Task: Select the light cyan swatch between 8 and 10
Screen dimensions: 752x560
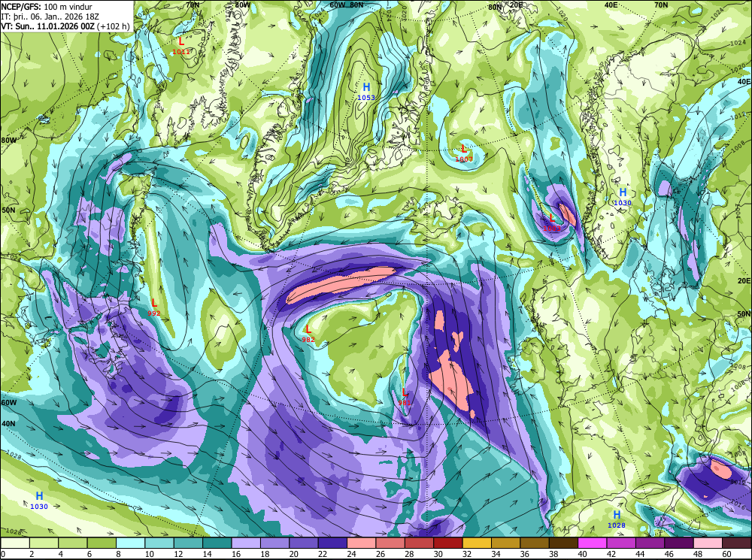Action: tap(130, 543)
